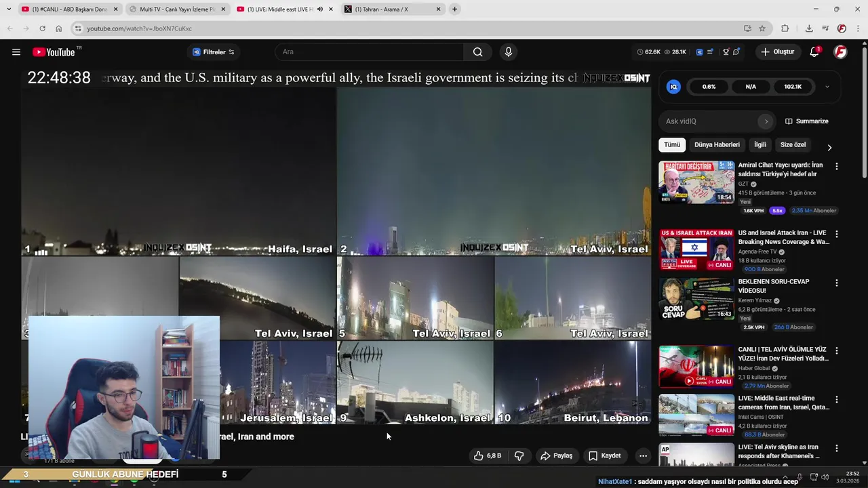This screenshot has height=488, width=868.
Task: Click the search magnifier button
Action: click(478, 52)
